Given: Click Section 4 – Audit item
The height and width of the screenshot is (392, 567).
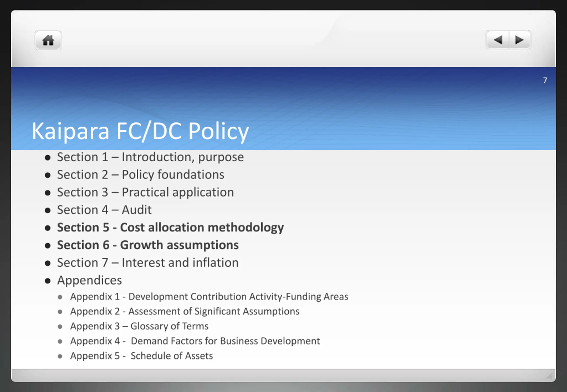Looking at the screenshot, I should [104, 210].
